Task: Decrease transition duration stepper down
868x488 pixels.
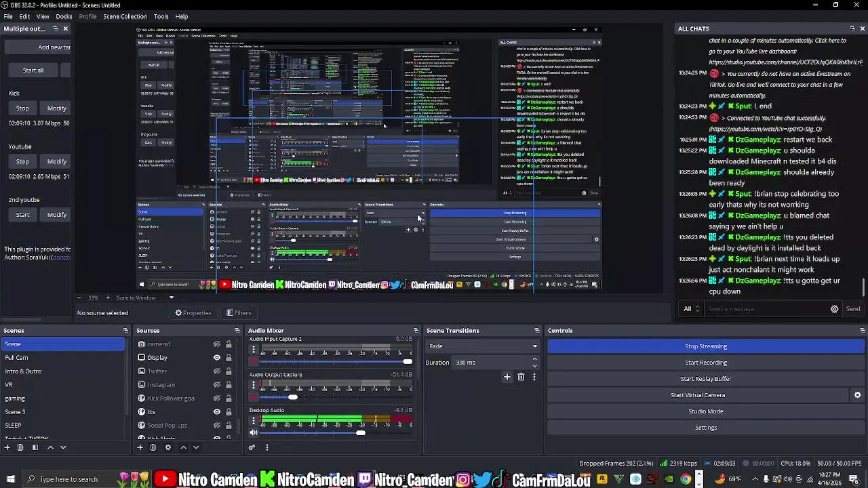Action: point(534,365)
